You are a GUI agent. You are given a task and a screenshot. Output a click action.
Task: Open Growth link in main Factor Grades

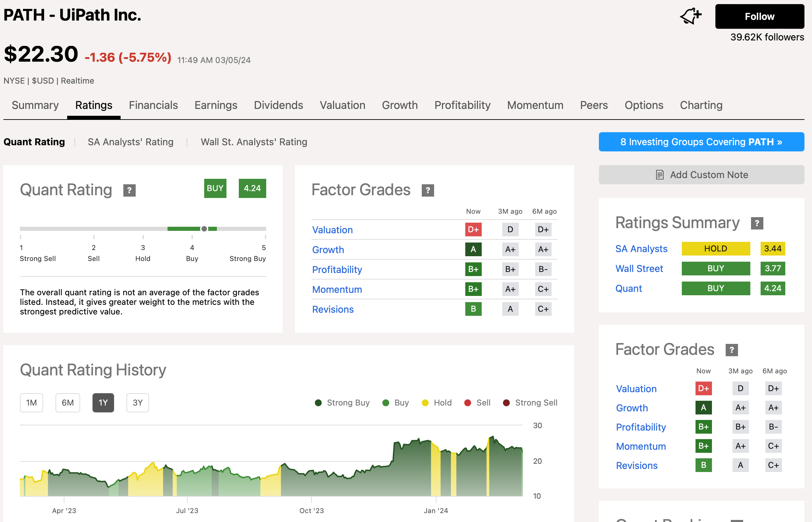(328, 250)
